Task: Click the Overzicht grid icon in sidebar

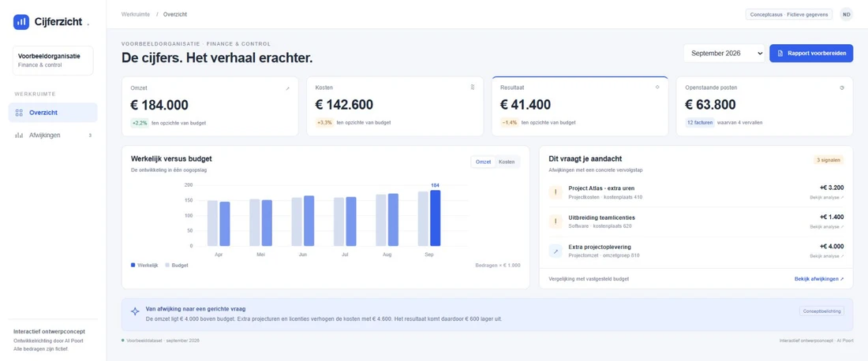Action: [19, 113]
